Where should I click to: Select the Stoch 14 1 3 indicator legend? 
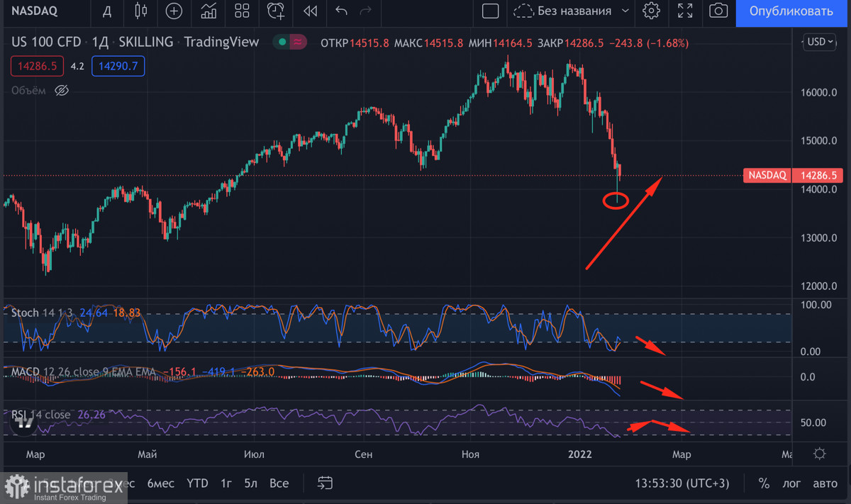click(42, 312)
